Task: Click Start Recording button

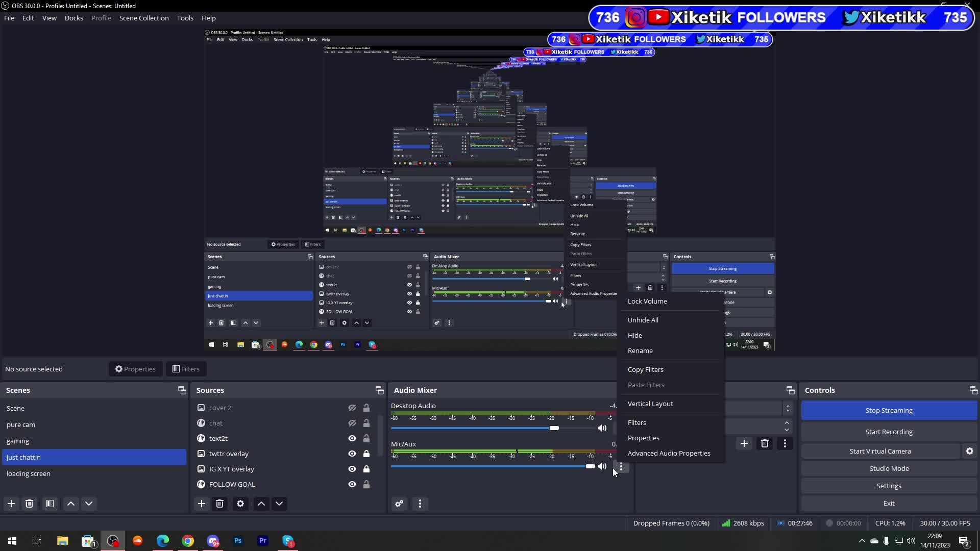Action: point(889,432)
